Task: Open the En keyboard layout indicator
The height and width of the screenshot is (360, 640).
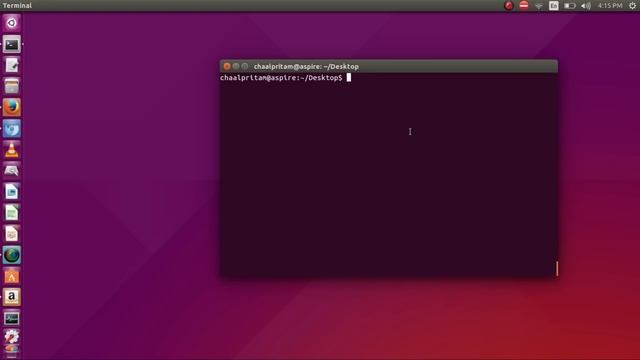Action: [x=553, y=5]
